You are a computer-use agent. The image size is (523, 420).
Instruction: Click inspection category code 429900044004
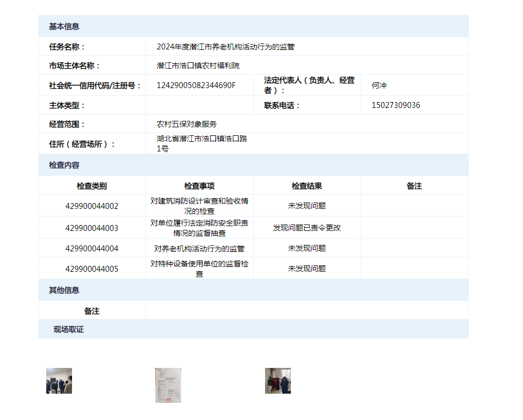(x=92, y=248)
